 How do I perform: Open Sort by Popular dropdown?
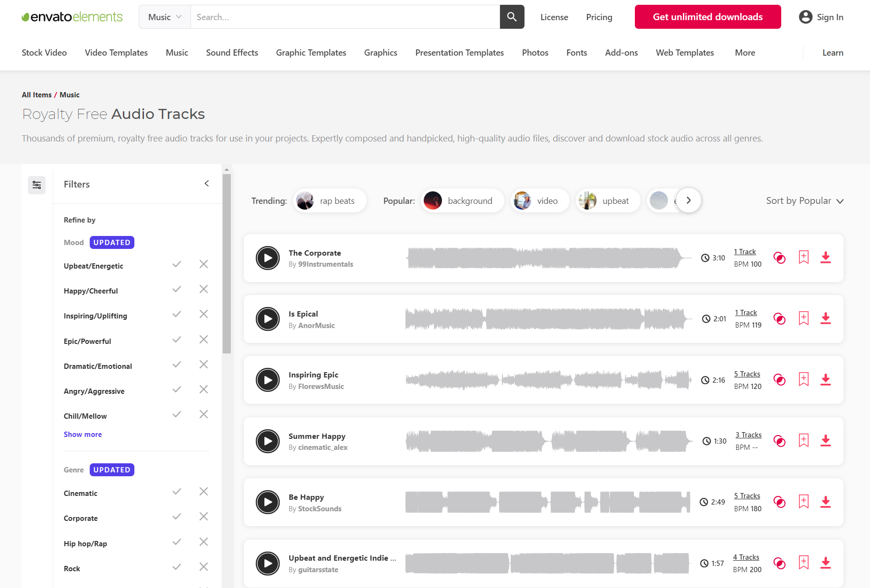pyautogui.click(x=805, y=201)
